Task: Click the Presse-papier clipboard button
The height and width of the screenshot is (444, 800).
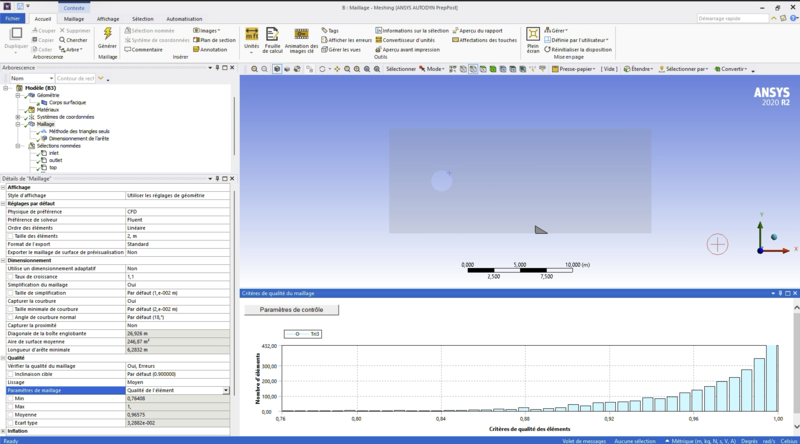Action: [x=573, y=69]
